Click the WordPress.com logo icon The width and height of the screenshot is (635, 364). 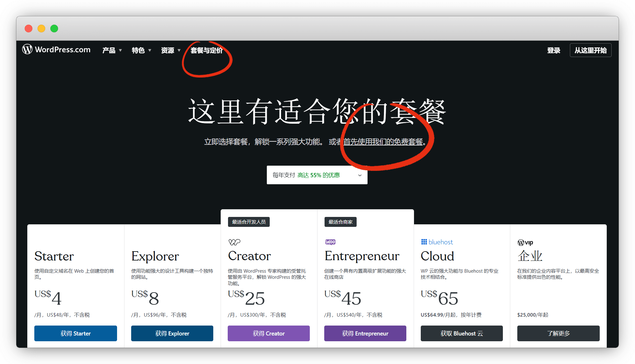(x=27, y=49)
